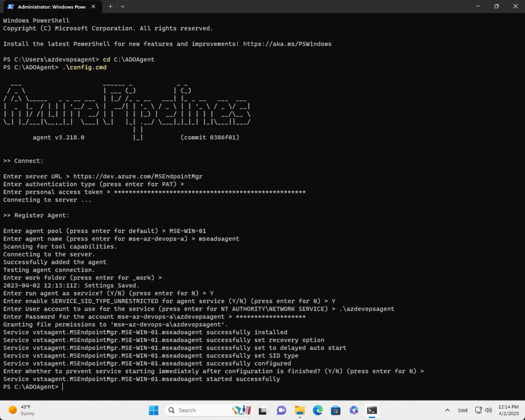Click the "Enter work folder" prompt line

(83, 277)
